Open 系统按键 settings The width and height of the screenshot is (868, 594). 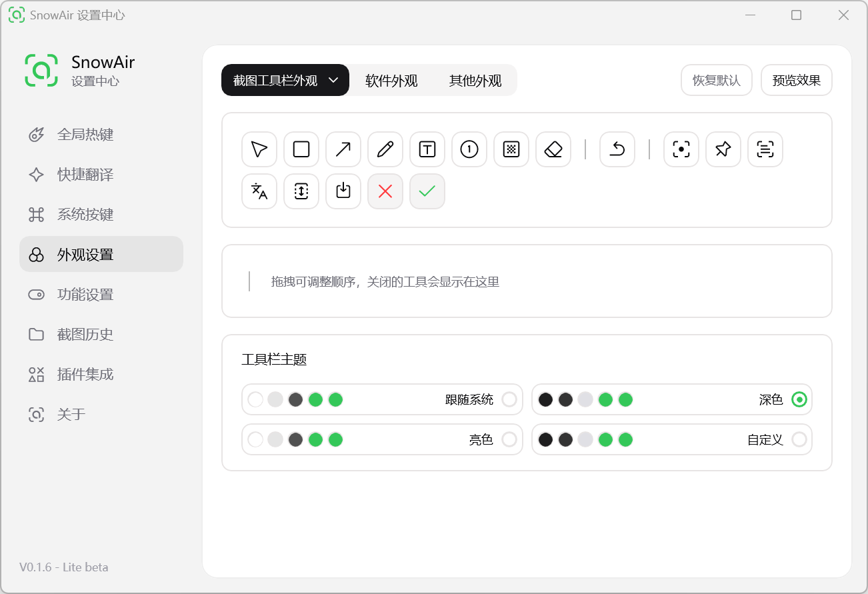tap(101, 215)
